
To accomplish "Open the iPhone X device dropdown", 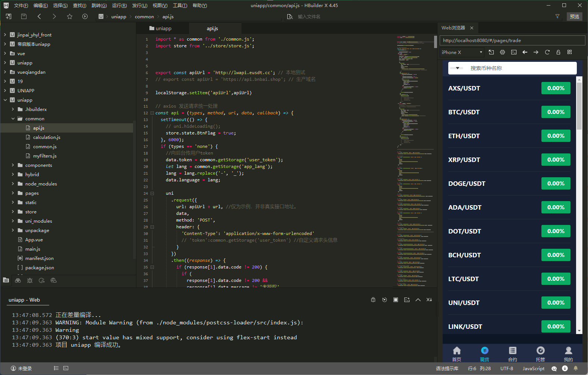I will click(462, 52).
